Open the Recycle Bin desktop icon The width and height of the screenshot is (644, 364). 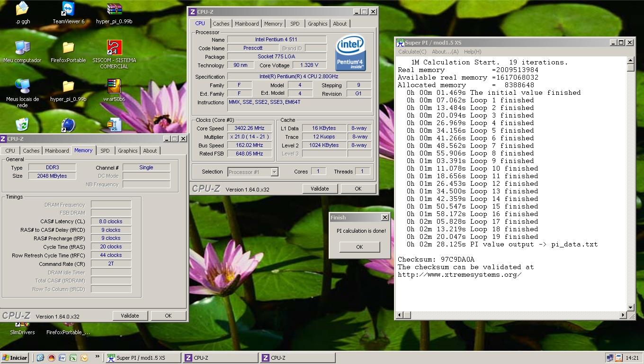[22, 125]
